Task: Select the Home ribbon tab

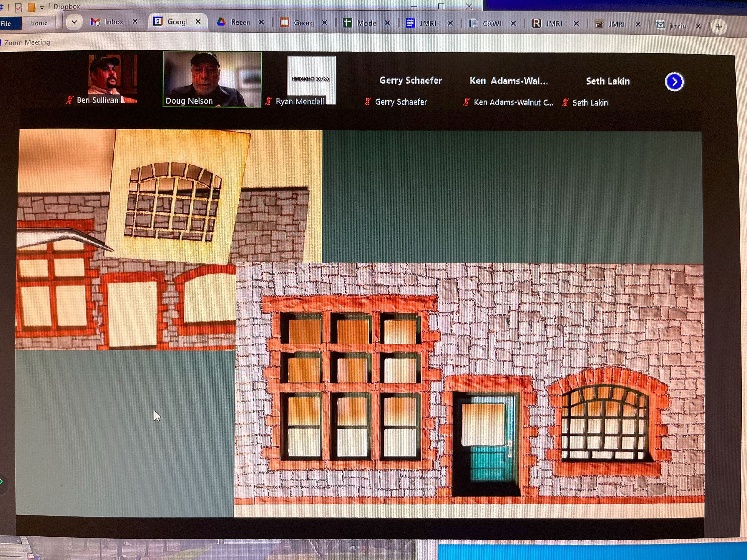Action: point(39,23)
